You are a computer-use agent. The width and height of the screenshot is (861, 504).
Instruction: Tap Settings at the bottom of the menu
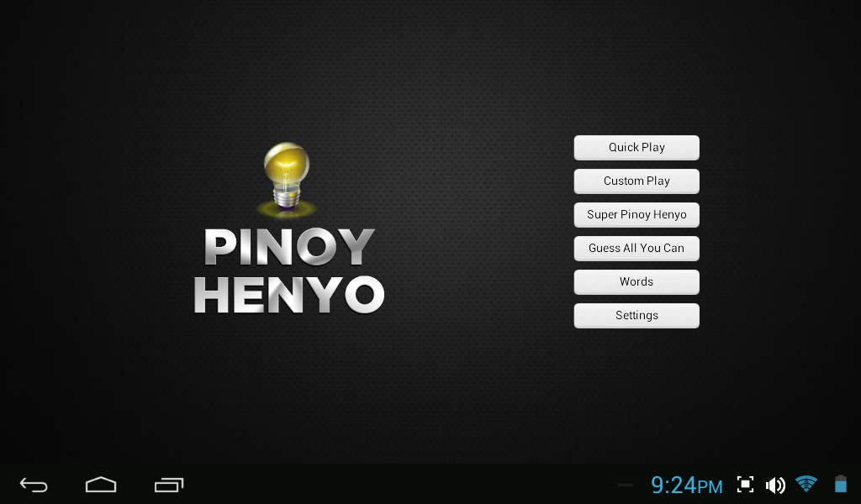click(636, 315)
